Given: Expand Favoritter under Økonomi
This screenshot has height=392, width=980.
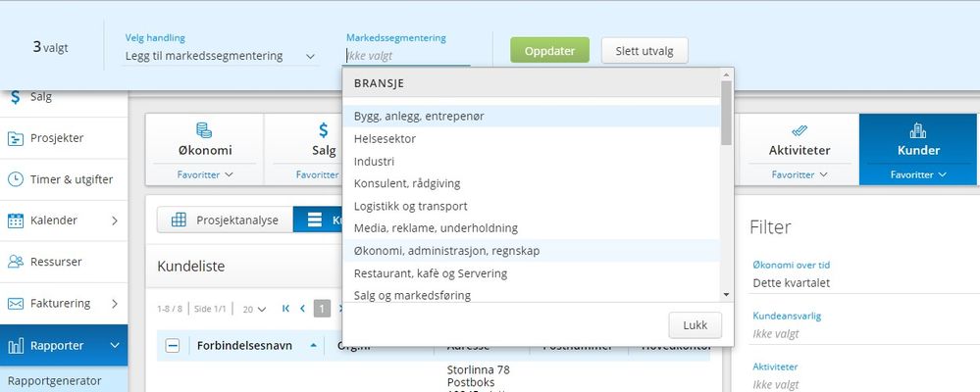Looking at the screenshot, I should (204, 174).
